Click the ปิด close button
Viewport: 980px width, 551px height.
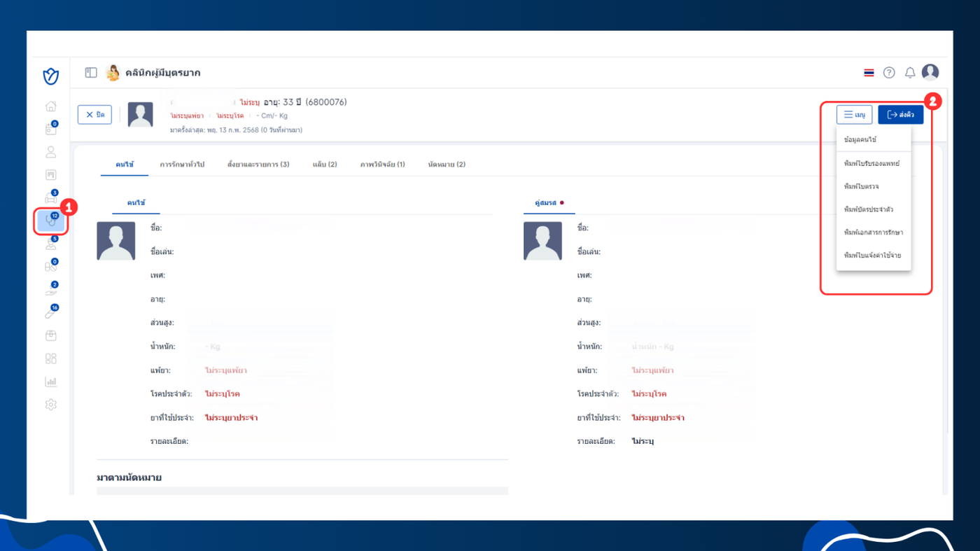[94, 114]
